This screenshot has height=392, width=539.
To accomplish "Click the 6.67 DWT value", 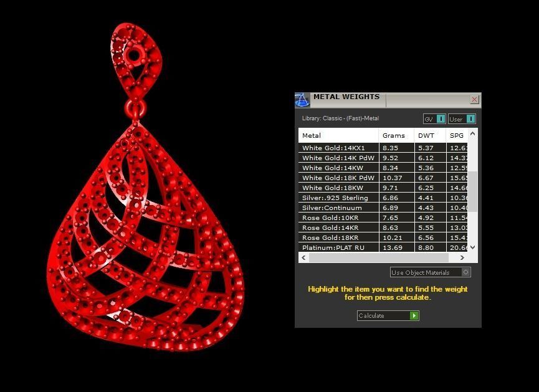I will 426,178.
